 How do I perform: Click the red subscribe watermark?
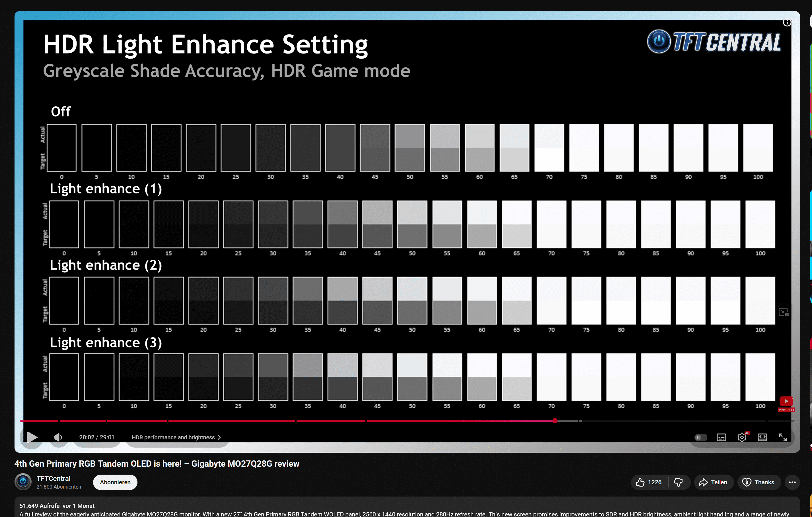[786, 403]
